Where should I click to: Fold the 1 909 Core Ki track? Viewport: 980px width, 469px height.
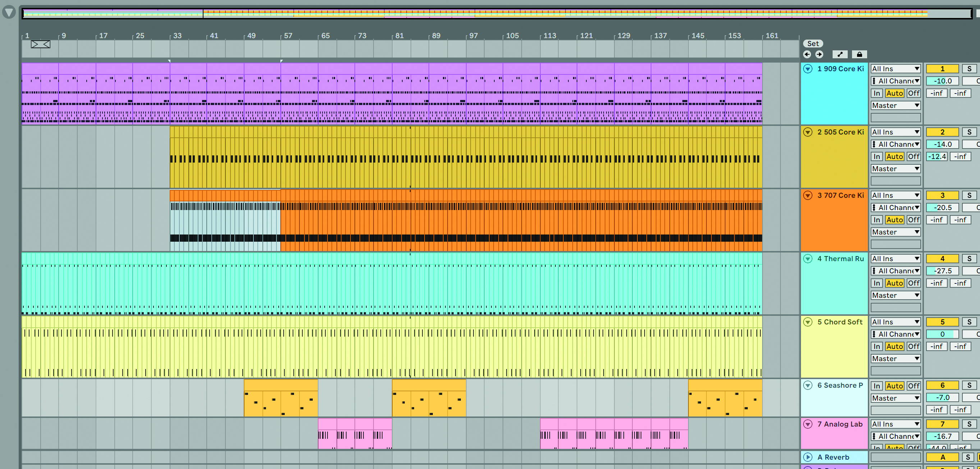(808, 69)
